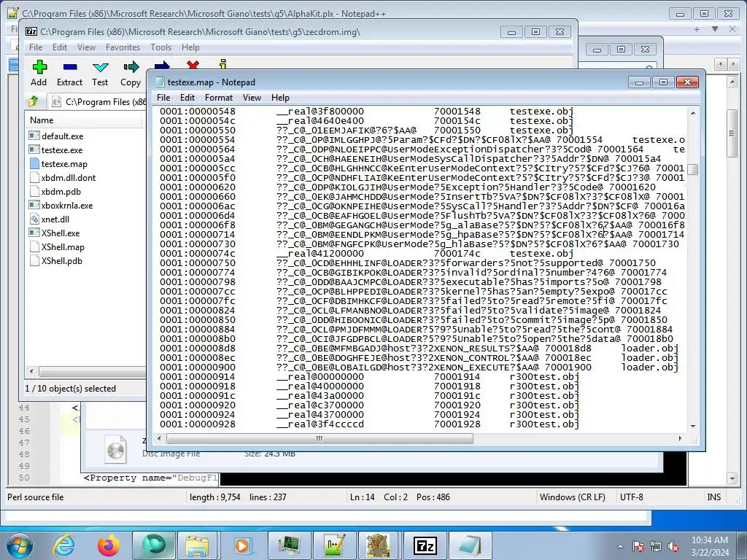Show hidden tray icons arrow

click(x=620, y=546)
